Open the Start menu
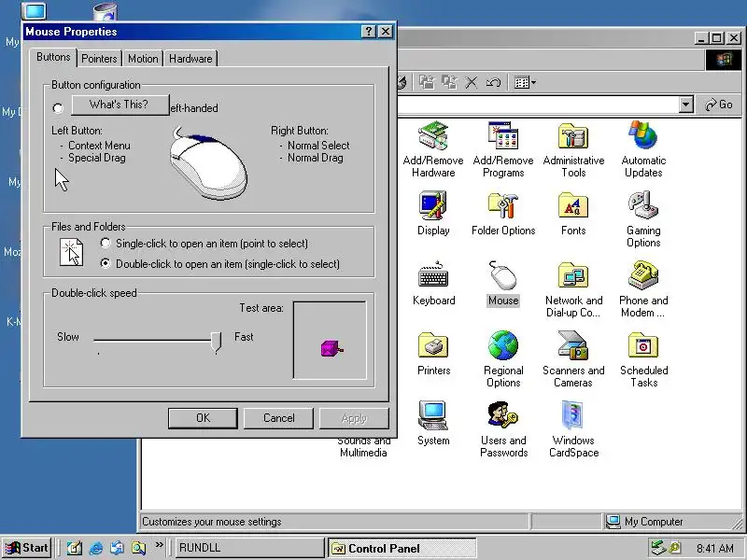 coord(27,548)
